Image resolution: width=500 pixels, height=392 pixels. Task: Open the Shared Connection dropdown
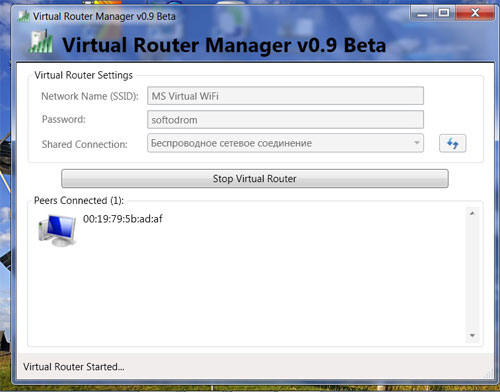click(x=285, y=143)
